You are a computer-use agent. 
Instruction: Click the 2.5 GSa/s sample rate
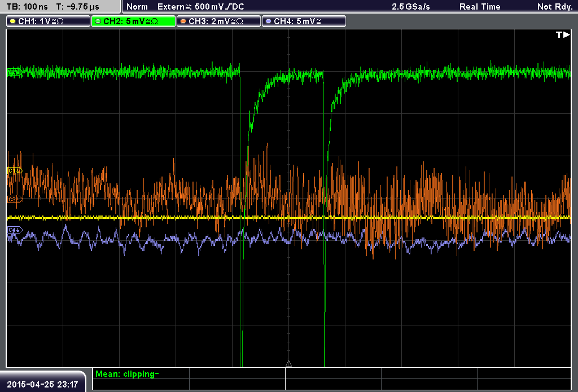411,7
